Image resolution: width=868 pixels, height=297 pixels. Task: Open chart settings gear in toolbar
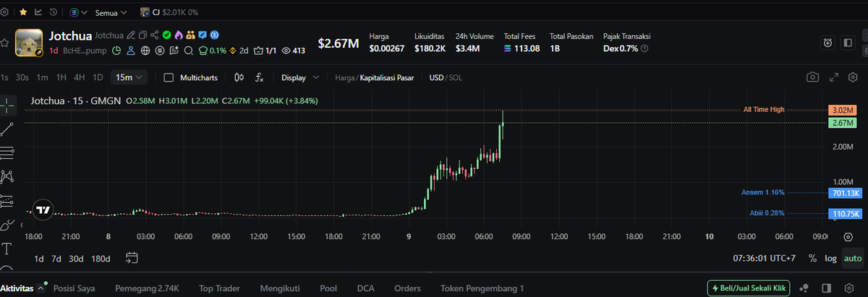click(853, 77)
